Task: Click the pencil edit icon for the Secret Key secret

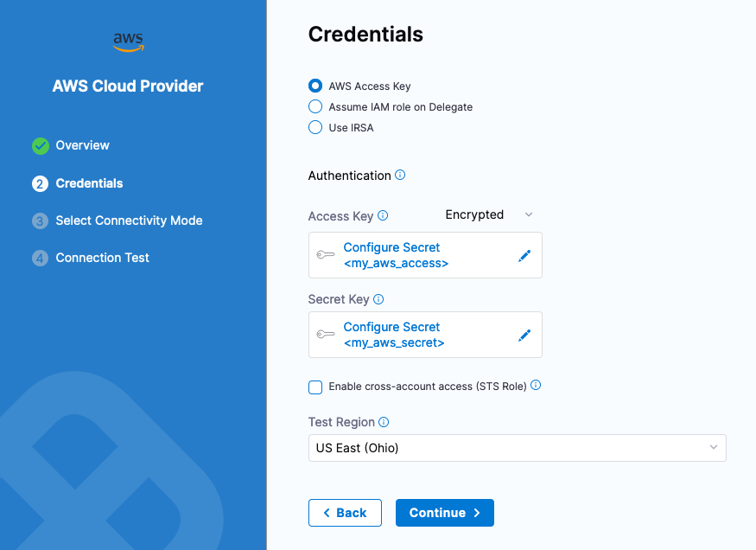Action: (x=524, y=335)
